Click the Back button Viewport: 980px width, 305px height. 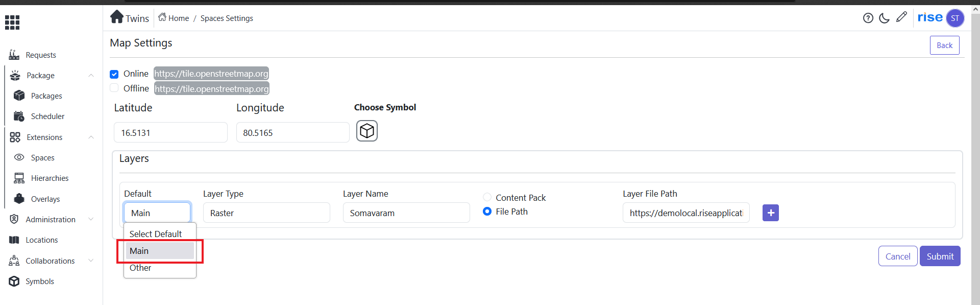pyautogui.click(x=944, y=45)
